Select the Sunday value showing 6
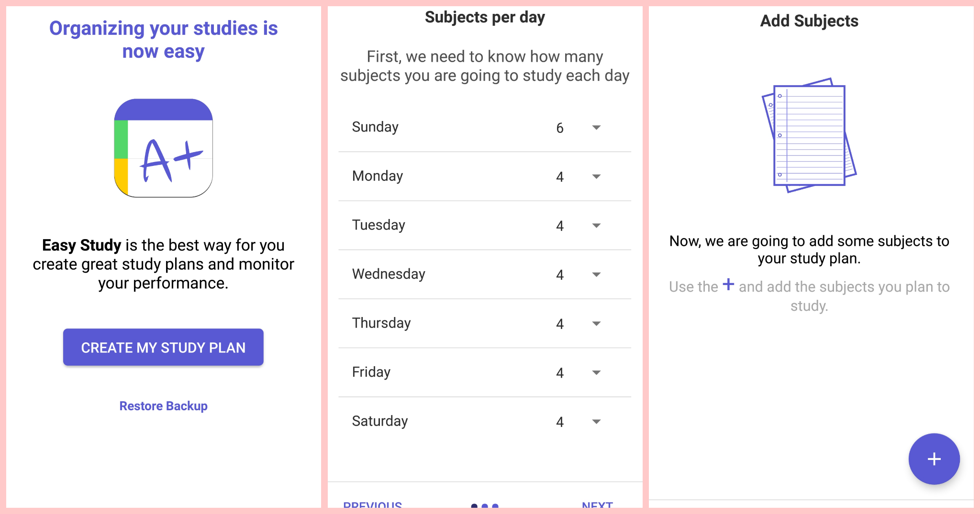Screen dimensions: 980x514 click(x=559, y=128)
